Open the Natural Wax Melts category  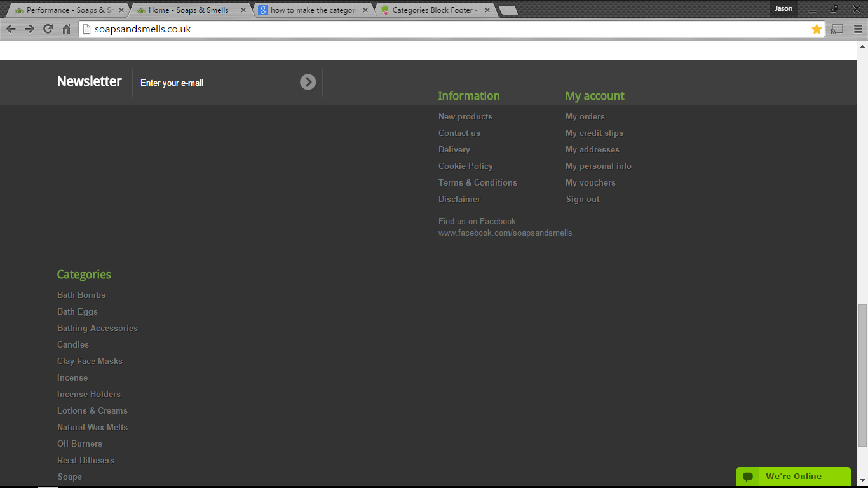click(x=92, y=427)
